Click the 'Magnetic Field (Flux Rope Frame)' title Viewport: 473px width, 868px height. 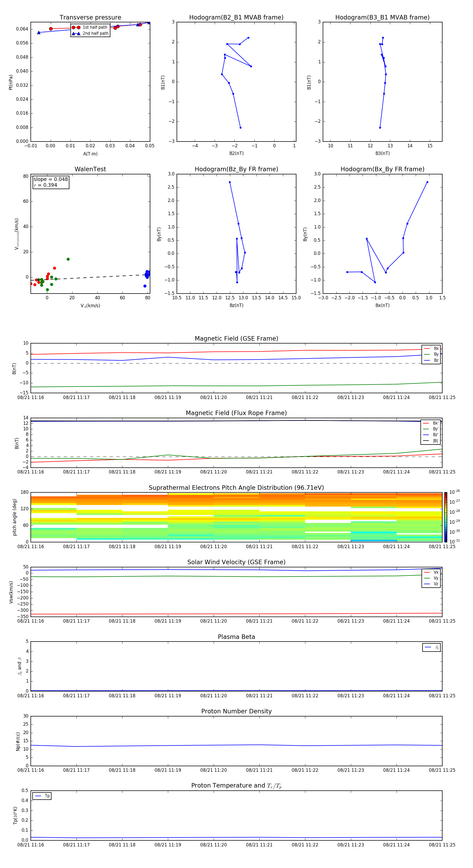(236, 413)
